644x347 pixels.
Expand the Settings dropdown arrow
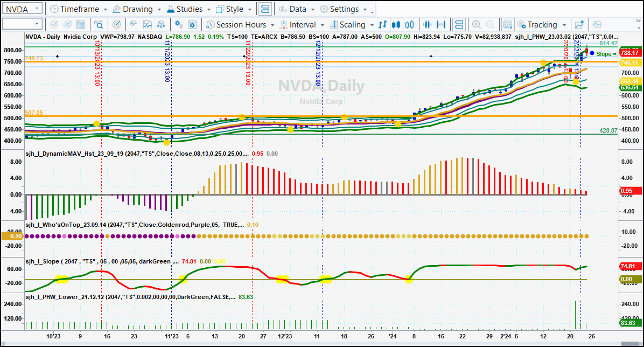pos(365,10)
